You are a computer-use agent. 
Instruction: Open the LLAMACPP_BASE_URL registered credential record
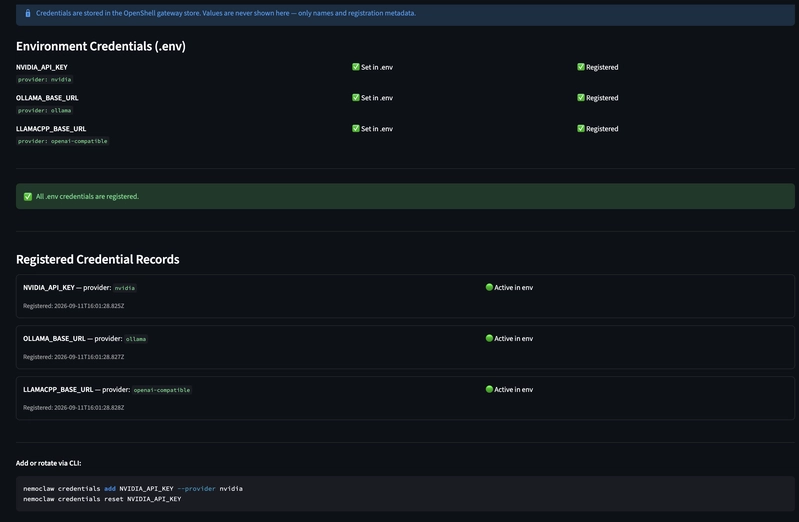coord(405,398)
